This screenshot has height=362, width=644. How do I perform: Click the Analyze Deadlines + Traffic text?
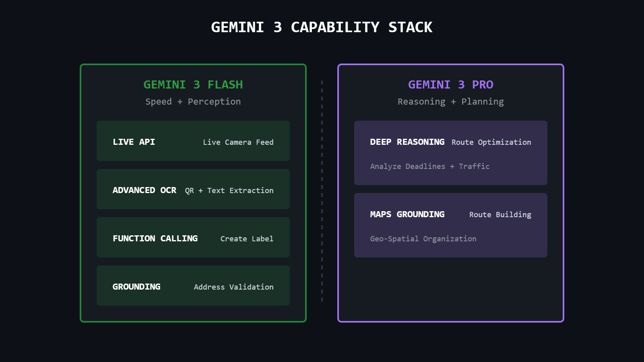(430, 167)
